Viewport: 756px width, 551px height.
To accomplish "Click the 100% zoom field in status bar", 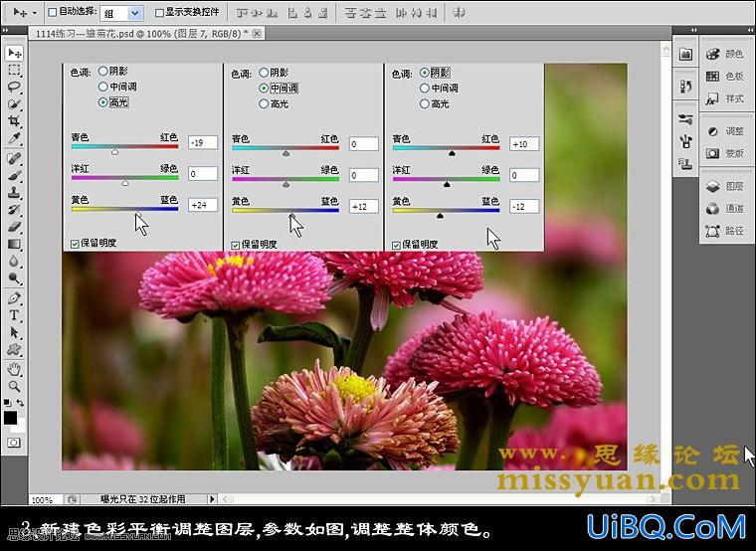I will [45, 500].
